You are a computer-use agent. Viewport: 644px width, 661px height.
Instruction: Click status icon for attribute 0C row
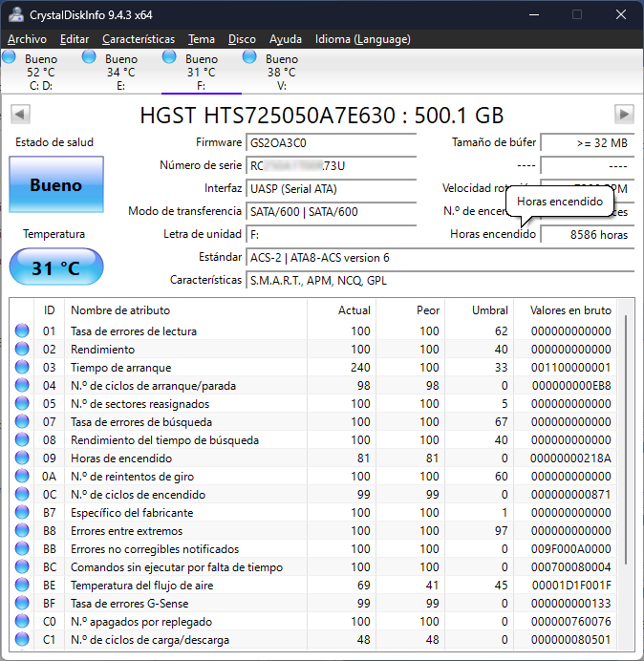[22, 494]
